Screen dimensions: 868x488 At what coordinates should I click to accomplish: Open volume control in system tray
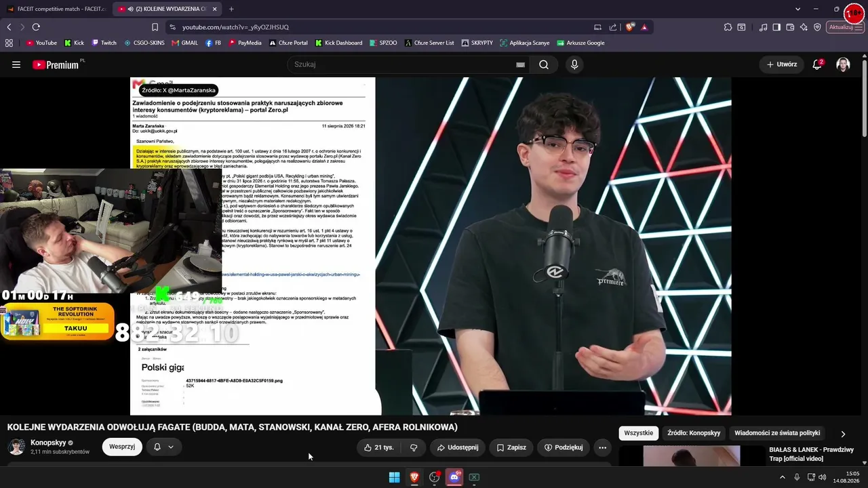click(823, 477)
